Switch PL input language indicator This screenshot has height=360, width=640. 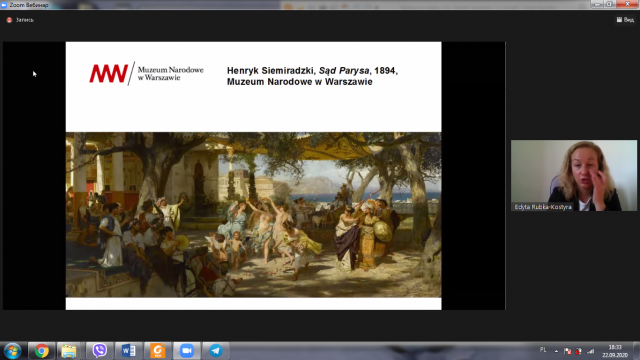pyautogui.click(x=543, y=350)
